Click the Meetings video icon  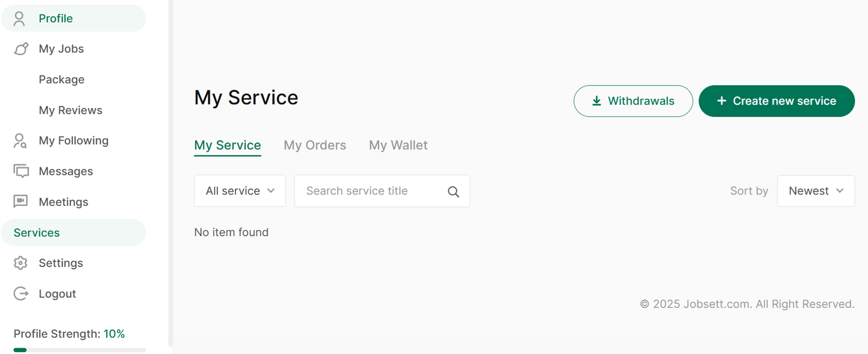click(21, 202)
